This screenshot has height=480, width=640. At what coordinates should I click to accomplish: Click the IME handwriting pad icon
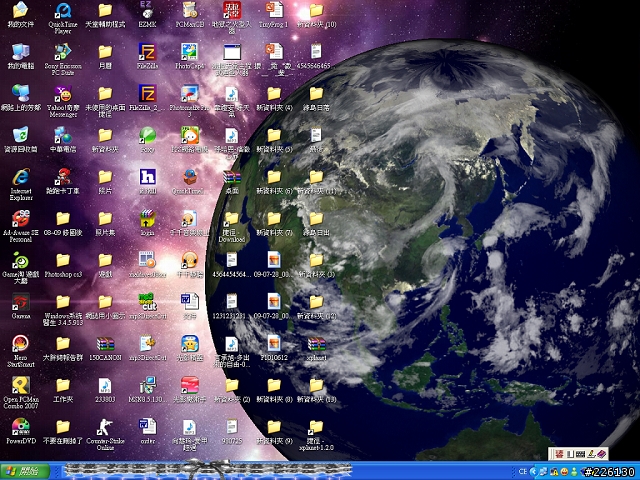click(590, 454)
